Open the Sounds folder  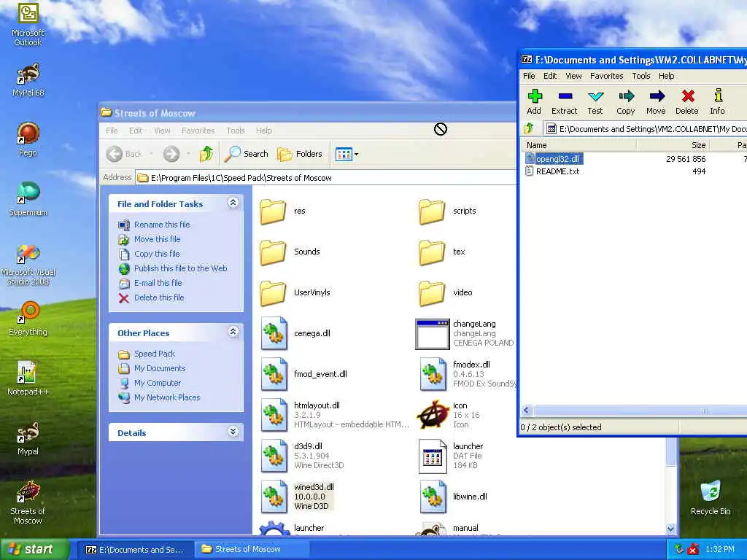tap(290, 252)
